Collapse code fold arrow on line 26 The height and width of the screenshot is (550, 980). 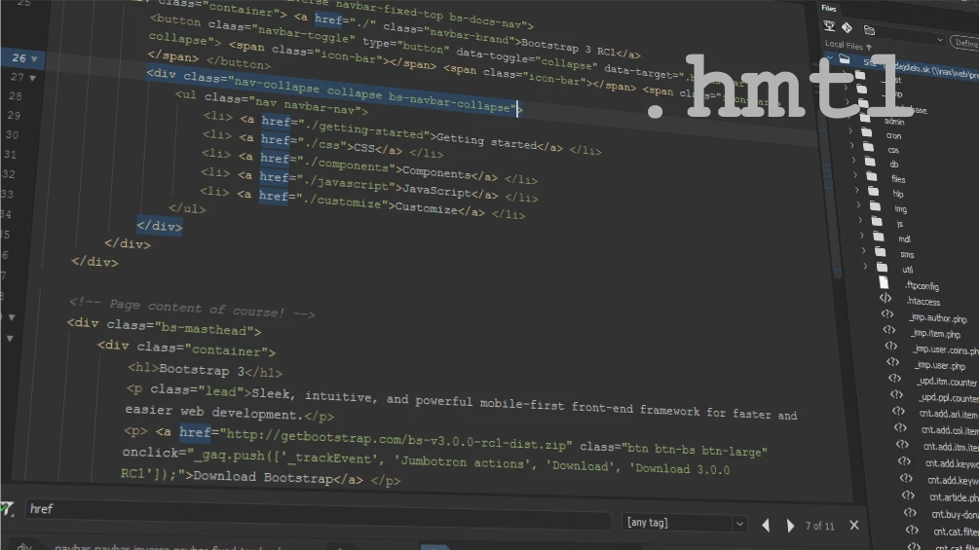[34, 58]
